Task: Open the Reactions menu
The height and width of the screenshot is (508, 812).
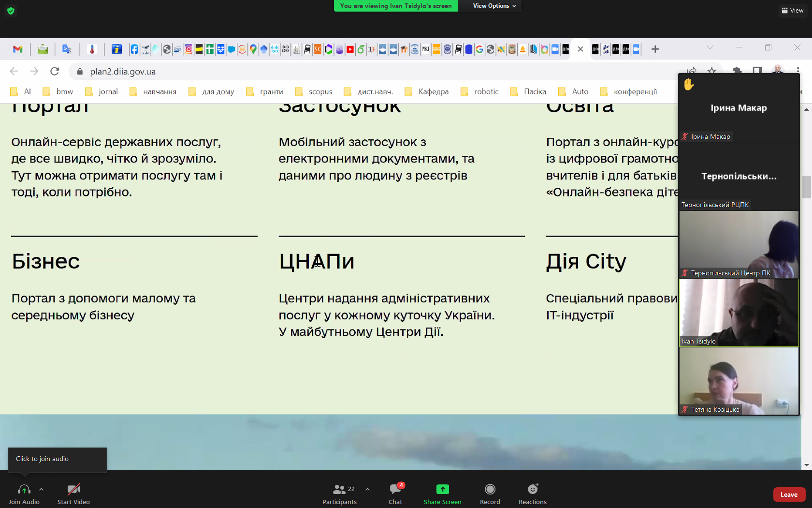Action: pos(533,494)
